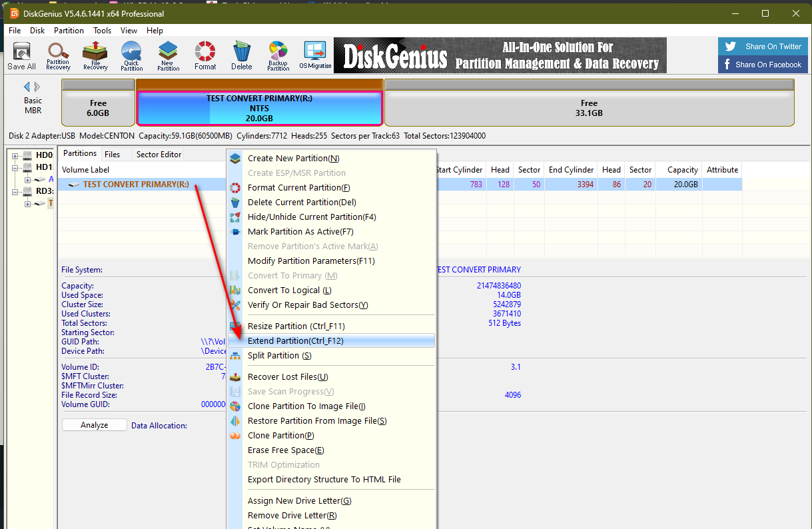Open the Disk menu
Screen dimensions: 812x529
click(x=37, y=31)
